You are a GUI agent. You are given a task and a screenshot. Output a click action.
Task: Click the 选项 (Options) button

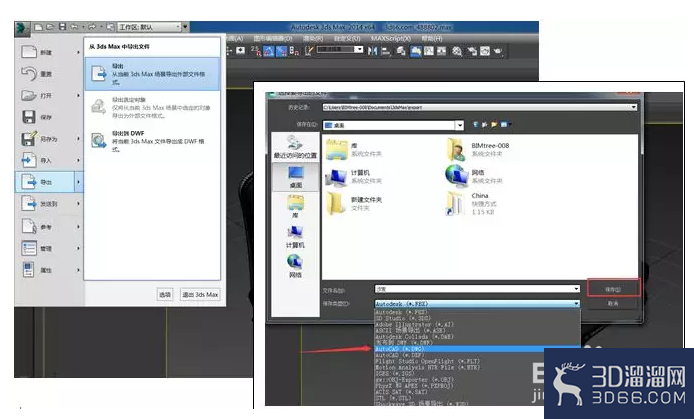click(165, 295)
